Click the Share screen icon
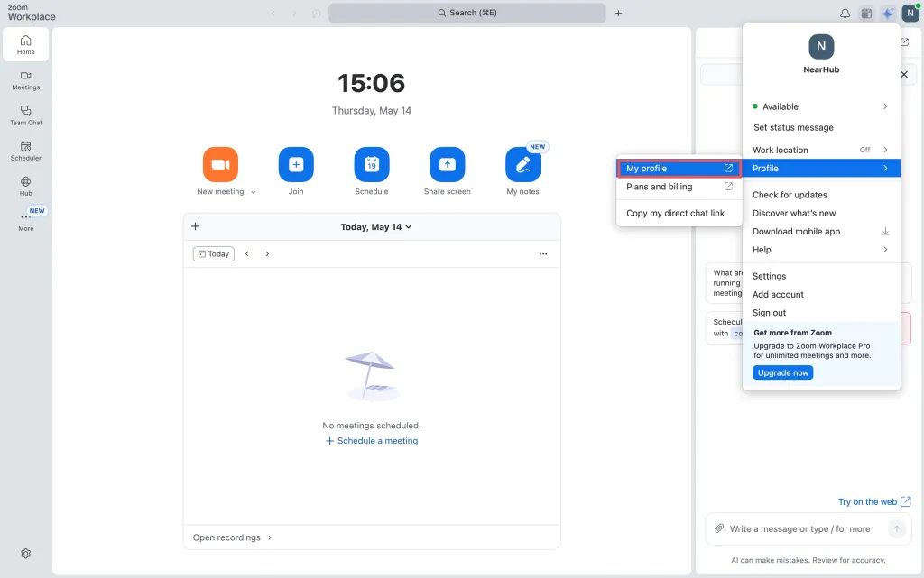Viewport: 924px width, 578px height. coord(447,164)
